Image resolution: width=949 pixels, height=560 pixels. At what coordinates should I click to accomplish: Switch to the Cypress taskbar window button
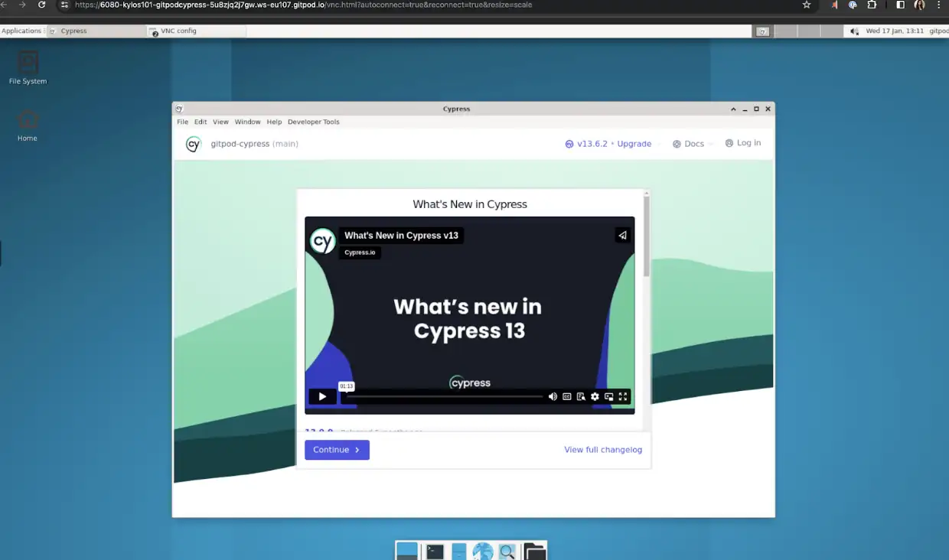[96, 31]
